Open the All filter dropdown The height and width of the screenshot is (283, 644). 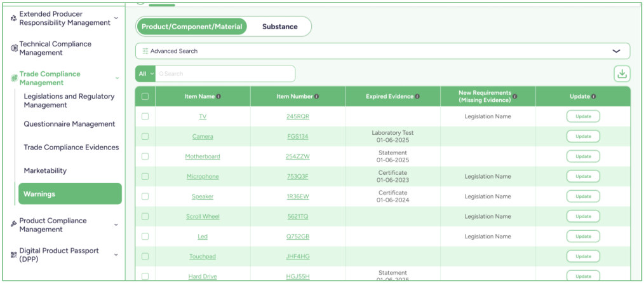[145, 74]
